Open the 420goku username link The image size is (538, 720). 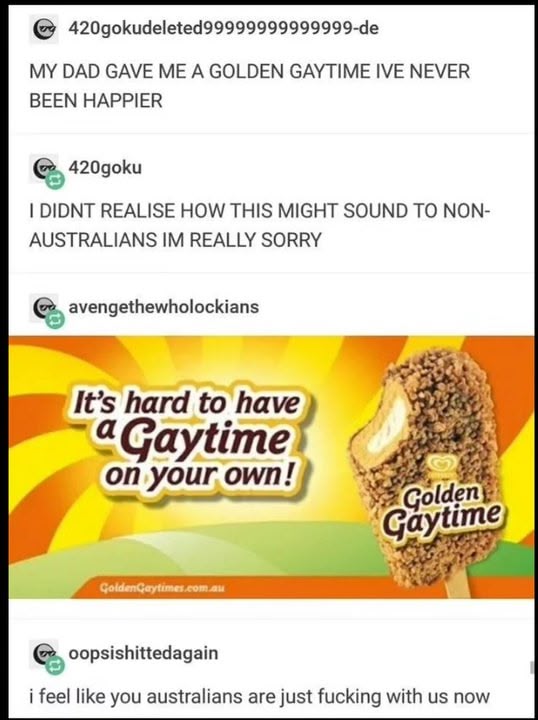point(105,168)
